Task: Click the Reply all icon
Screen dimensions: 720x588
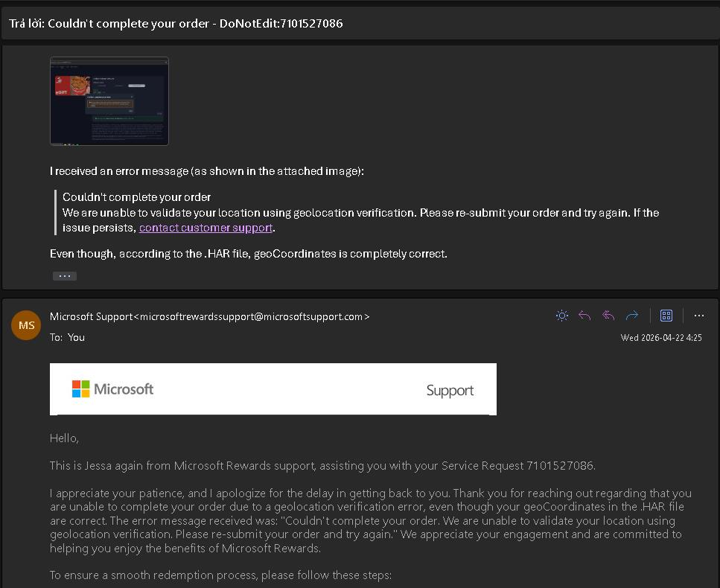Action: point(608,316)
